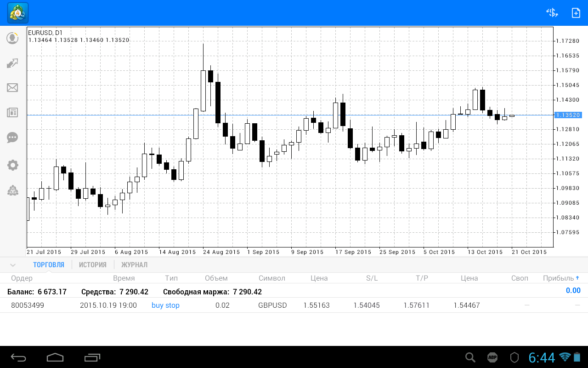This screenshot has width=588, height=368.
Task: Click the 1.17280 price scale label
Action: pyautogui.click(x=568, y=41)
